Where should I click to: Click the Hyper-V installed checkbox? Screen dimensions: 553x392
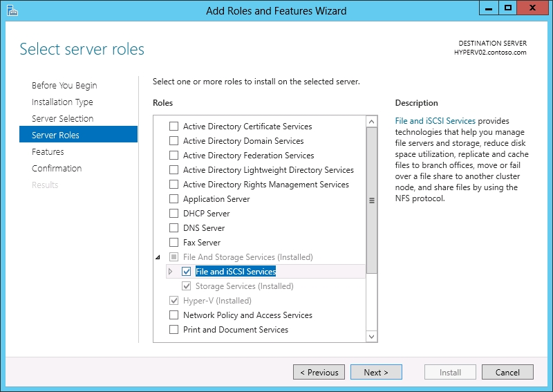[x=174, y=301]
